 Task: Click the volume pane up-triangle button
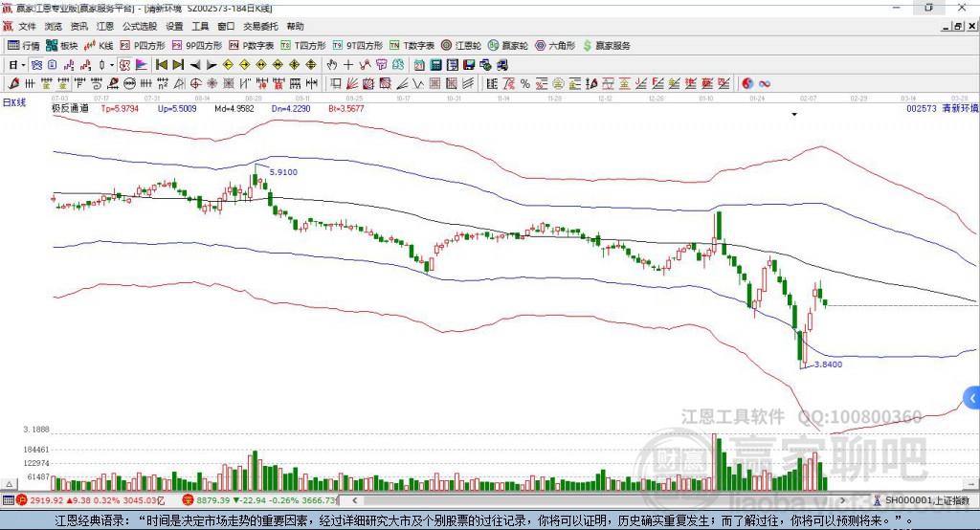point(9,484)
